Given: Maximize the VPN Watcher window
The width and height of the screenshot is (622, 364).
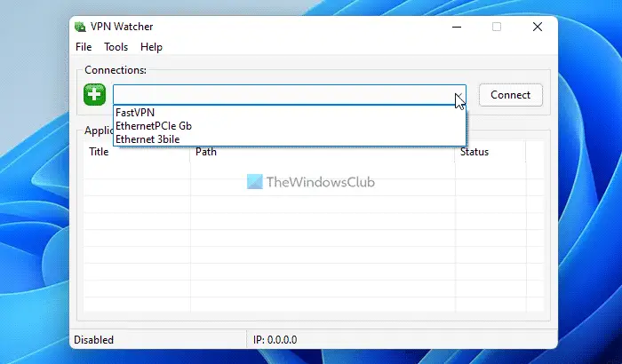Looking at the screenshot, I should (x=497, y=27).
